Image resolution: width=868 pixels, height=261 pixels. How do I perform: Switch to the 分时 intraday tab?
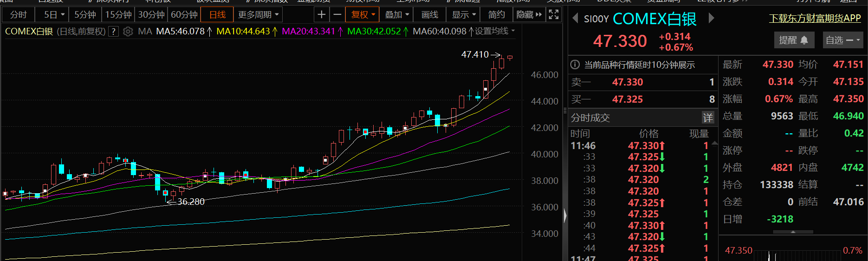(19, 15)
